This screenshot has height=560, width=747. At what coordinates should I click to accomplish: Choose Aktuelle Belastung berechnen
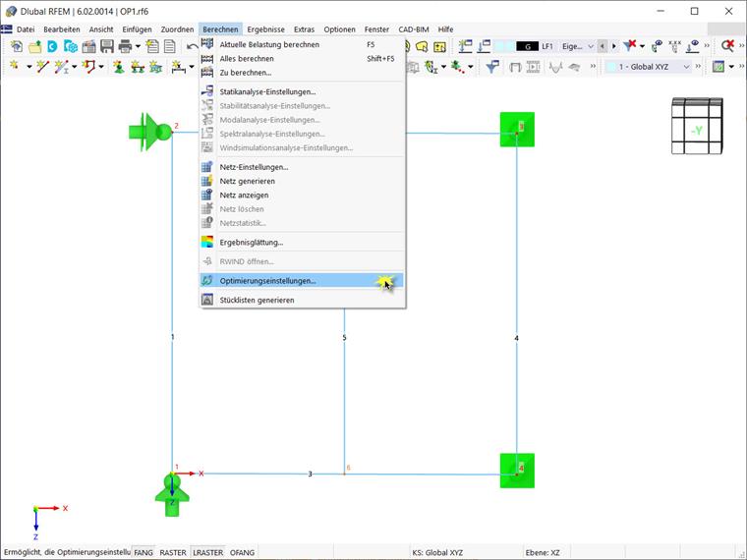coord(302,44)
